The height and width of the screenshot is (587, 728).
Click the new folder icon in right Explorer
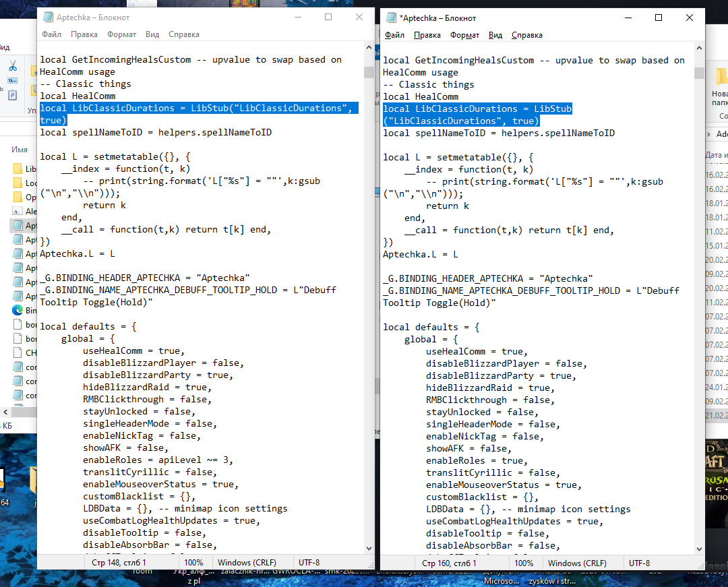point(721,77)
